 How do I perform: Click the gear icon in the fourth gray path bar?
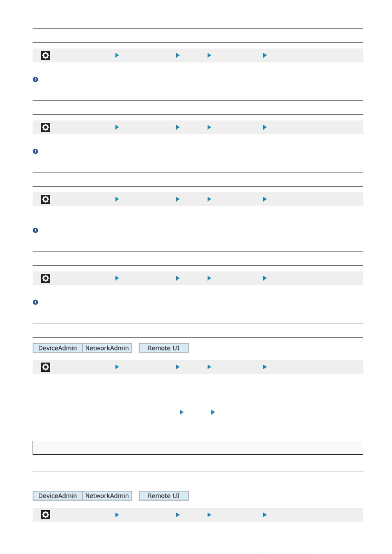[x=46, y=278]
